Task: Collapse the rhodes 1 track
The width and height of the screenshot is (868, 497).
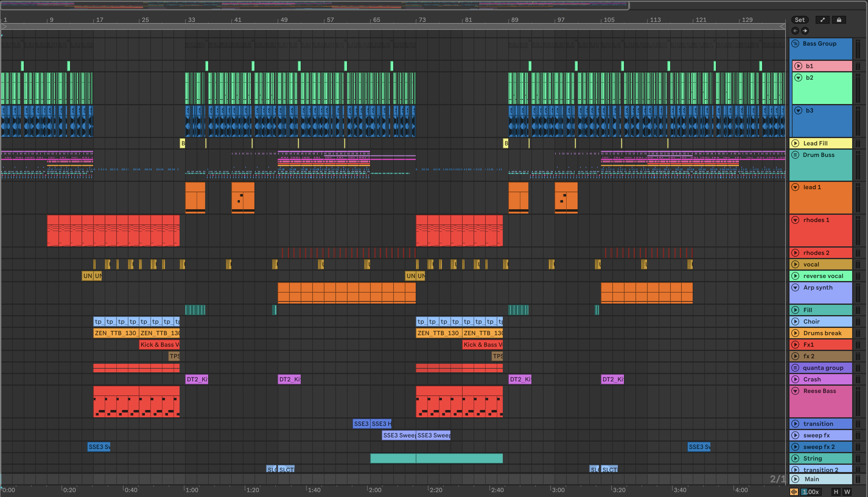Action: (x=795, y=220)
